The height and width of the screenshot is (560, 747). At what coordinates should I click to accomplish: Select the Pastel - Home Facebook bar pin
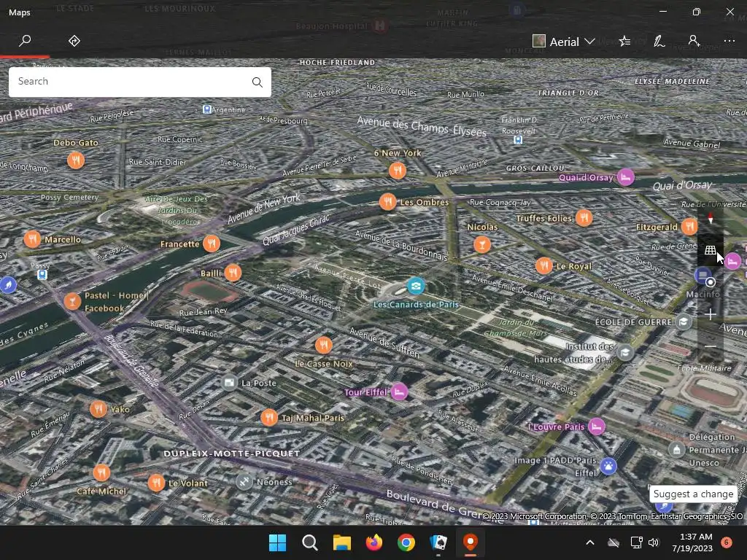[72, 301]
